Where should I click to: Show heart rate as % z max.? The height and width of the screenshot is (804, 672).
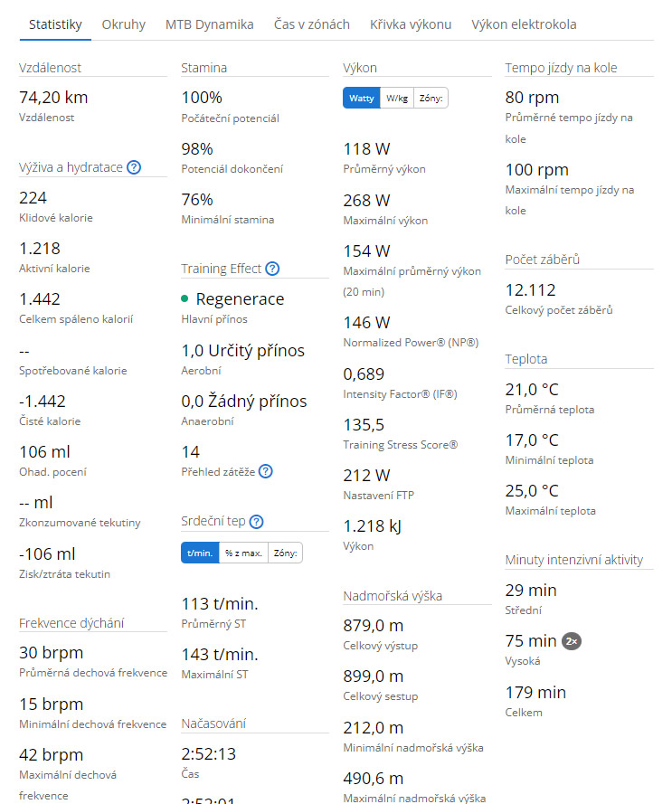point(243,553)
